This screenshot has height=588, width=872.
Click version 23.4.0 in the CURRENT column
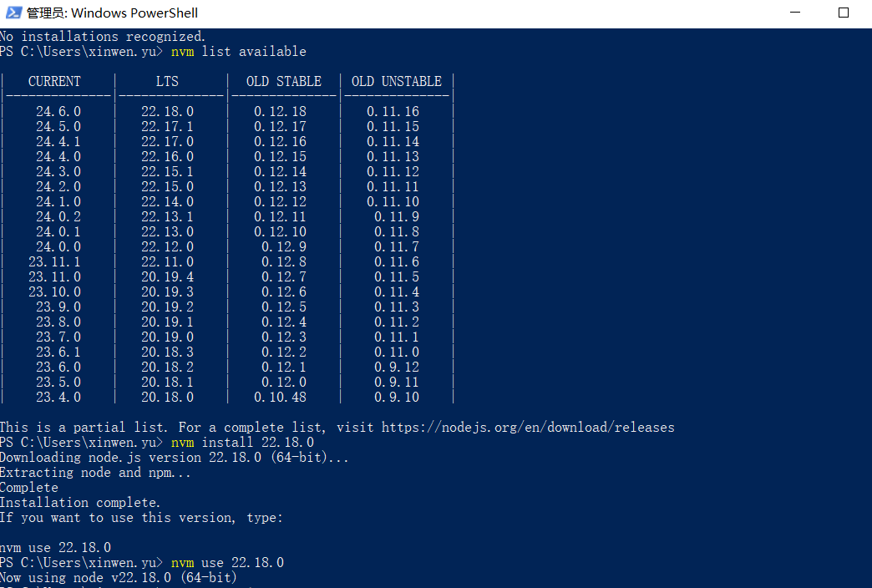point(58,398)
